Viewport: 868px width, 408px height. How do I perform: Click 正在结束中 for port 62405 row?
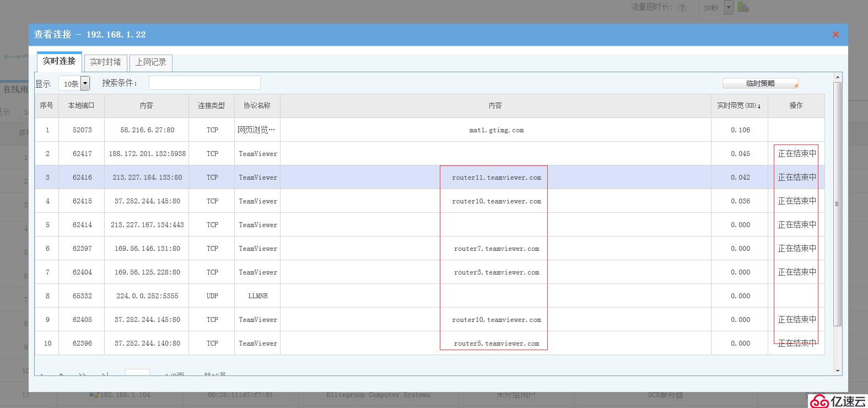point(797,320)
